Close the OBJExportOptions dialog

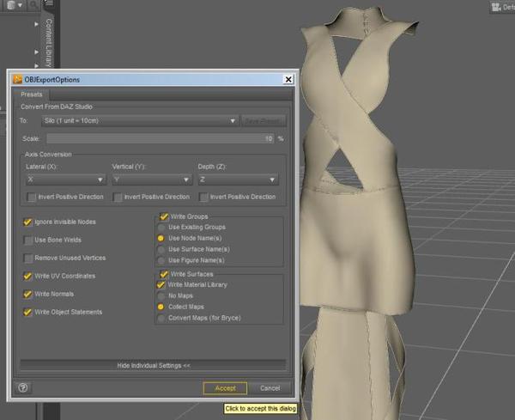tap(288, 79)
